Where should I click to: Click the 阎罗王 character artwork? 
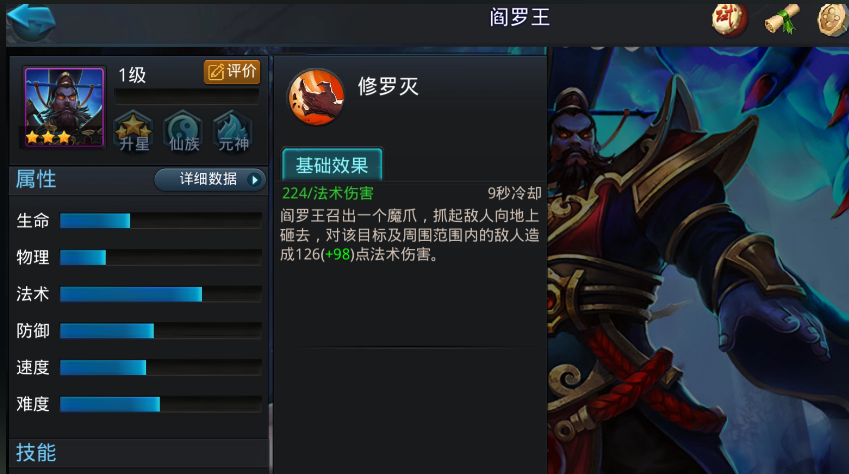click(x=698, y=260)
